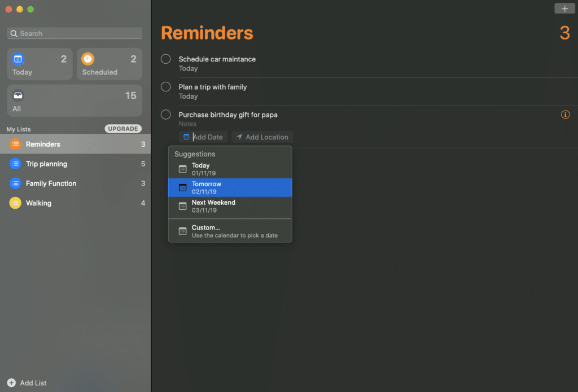Click the Add Date field
Image resolution: width=578 pixels, height=392 pixels.
point(203,137)
